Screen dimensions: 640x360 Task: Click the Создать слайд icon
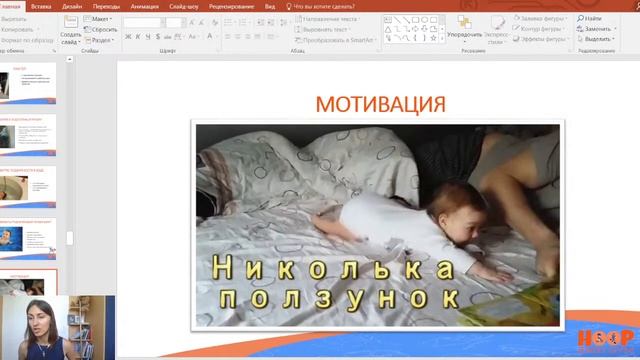tap(71, 22)
